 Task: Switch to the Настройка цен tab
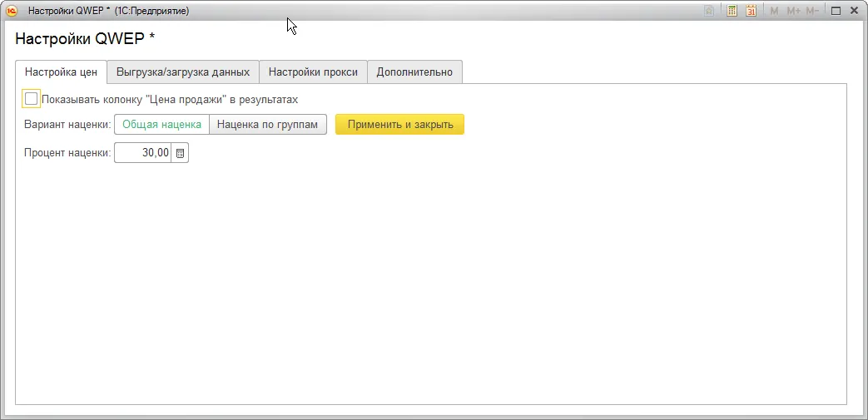(x=61, y=72)
